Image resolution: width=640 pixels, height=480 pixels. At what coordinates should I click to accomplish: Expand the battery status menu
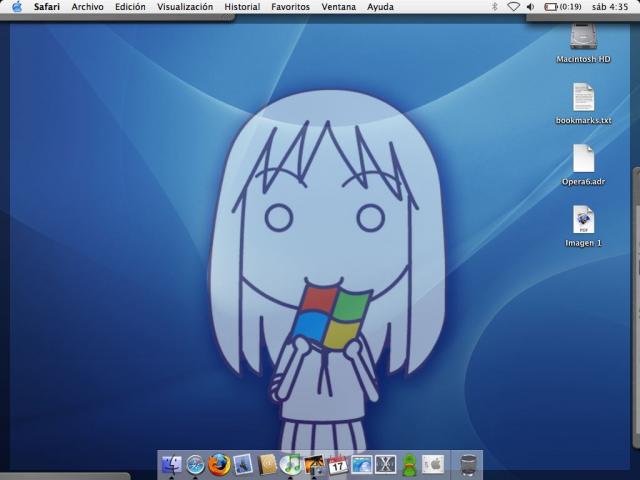pos(562,7)
